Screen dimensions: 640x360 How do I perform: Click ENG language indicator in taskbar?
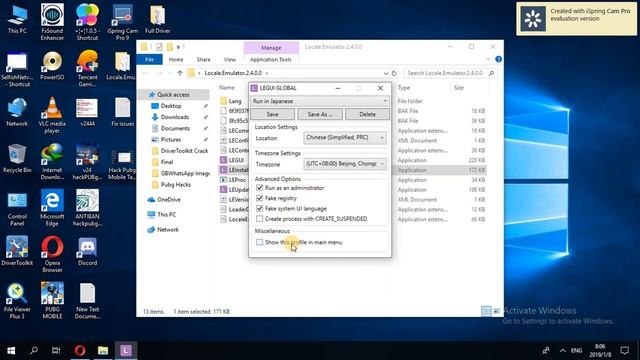[576, 350]
